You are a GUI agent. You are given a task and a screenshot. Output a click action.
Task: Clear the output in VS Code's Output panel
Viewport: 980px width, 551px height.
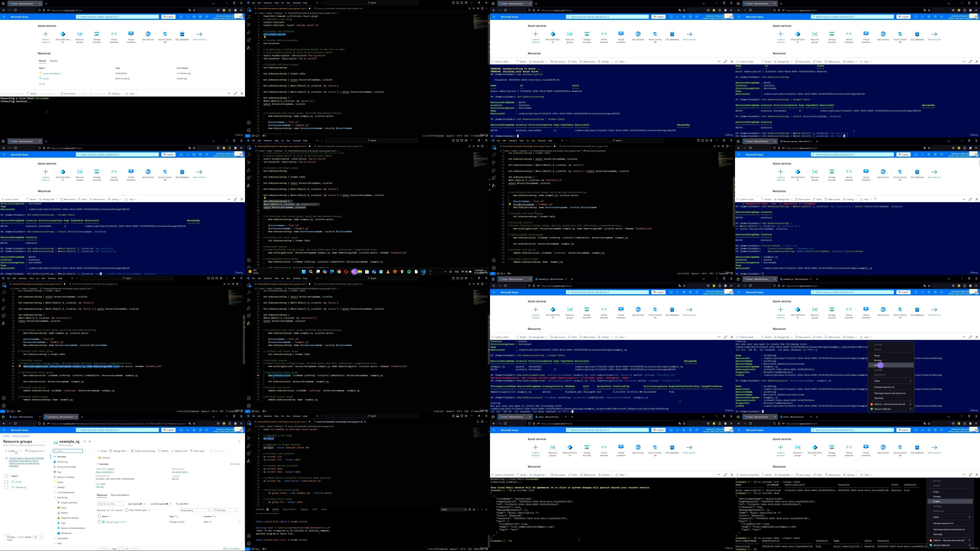pyautogui.click(x=470, y=510)
